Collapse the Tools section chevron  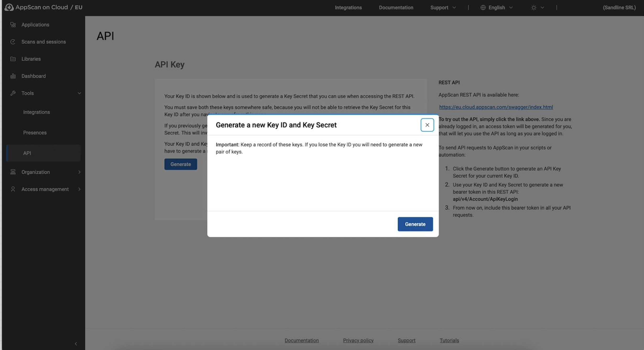(x=79, y=93)
